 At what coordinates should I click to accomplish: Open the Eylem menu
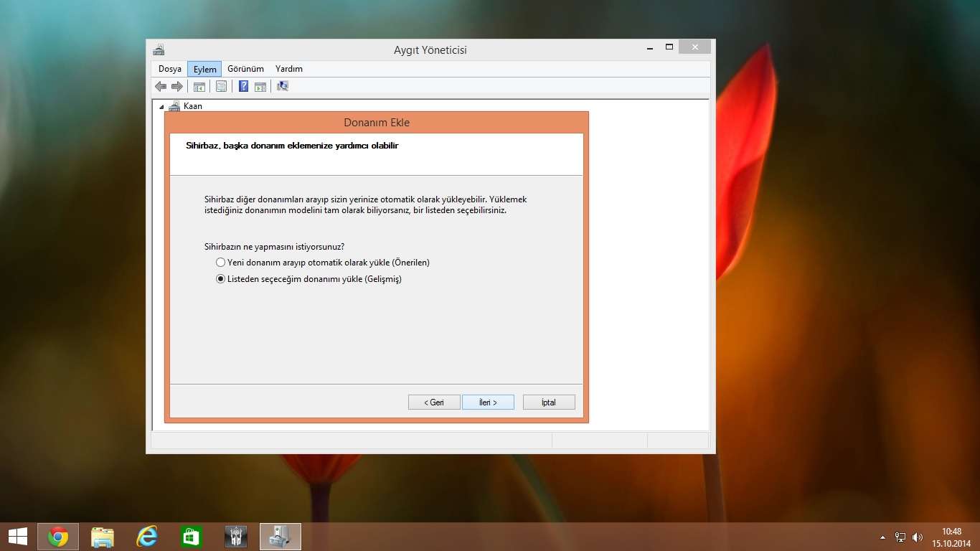pyautogui.click(x=204, y=69)
